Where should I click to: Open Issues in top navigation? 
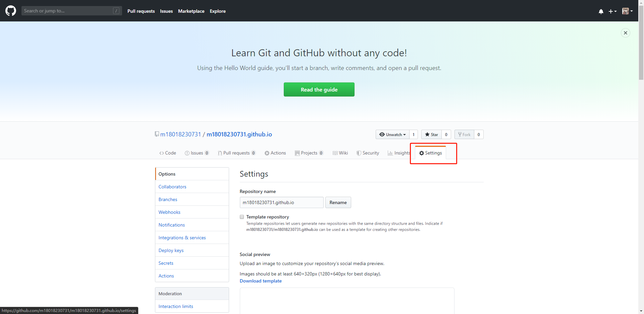coord(166,11)
